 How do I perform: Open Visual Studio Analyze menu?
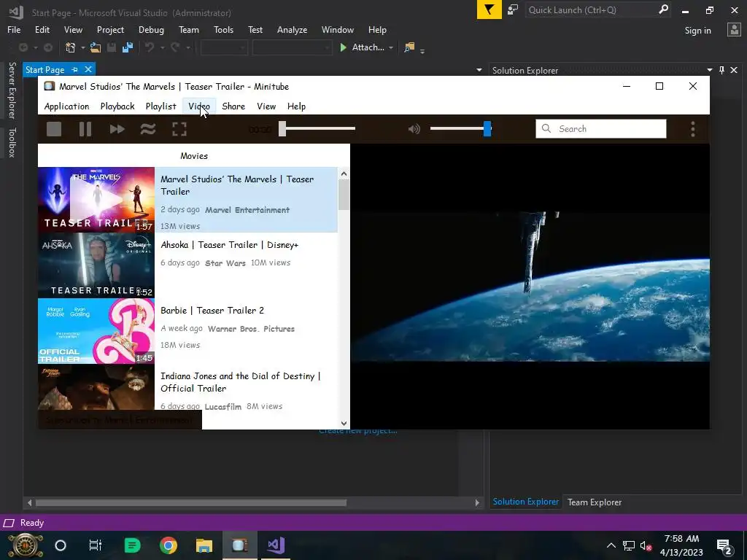tap(292, 29)
